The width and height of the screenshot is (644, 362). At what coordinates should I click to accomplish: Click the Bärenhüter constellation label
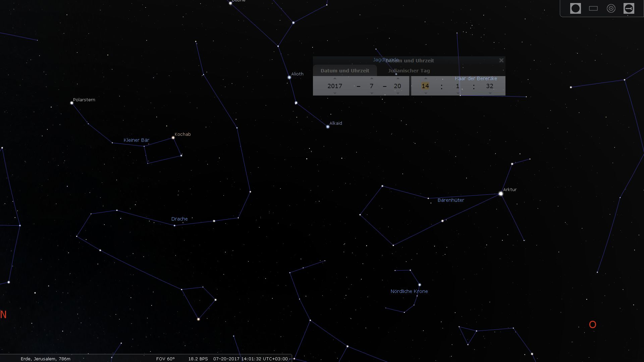(x=451, y=200)
